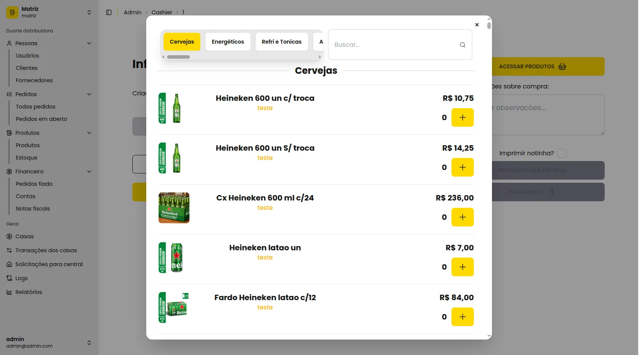The width and height of the screenshot is (644, 355).
Task: Collapse the Pessoas section chevron
Action: [x=89, y=43]
